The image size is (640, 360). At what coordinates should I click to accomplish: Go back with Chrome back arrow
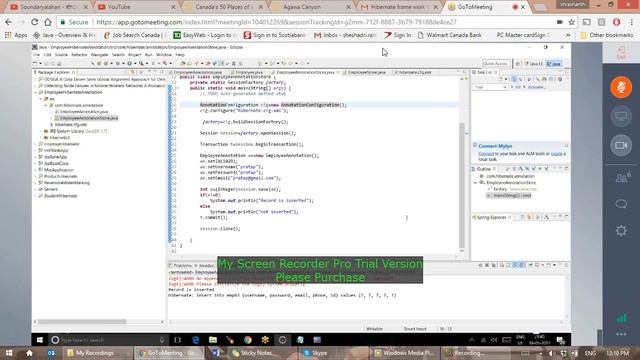pyautogui.click(x=9, y=22)
